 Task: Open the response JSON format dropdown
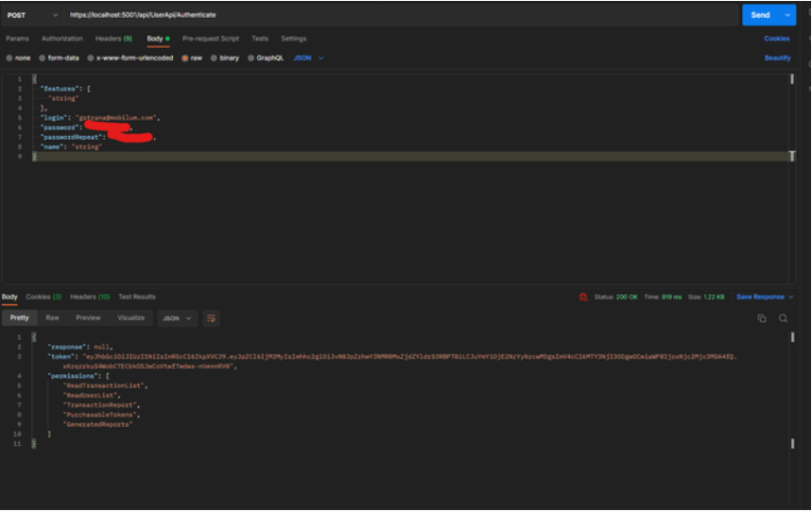pos(177,318)
